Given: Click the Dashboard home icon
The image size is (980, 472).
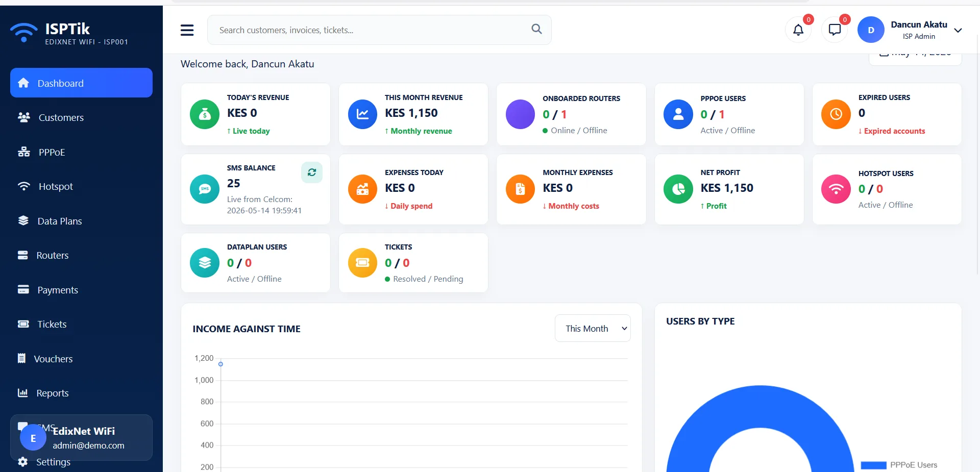Looking at the screenshot, I should point(23,83).
